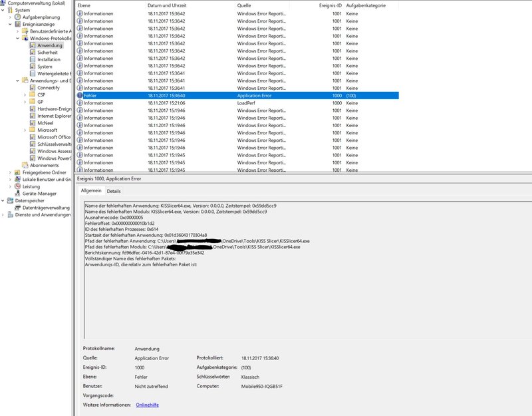Click the Sicherheit log icon
Viewport: 532px width, 416px height.
tap(33, 53)
